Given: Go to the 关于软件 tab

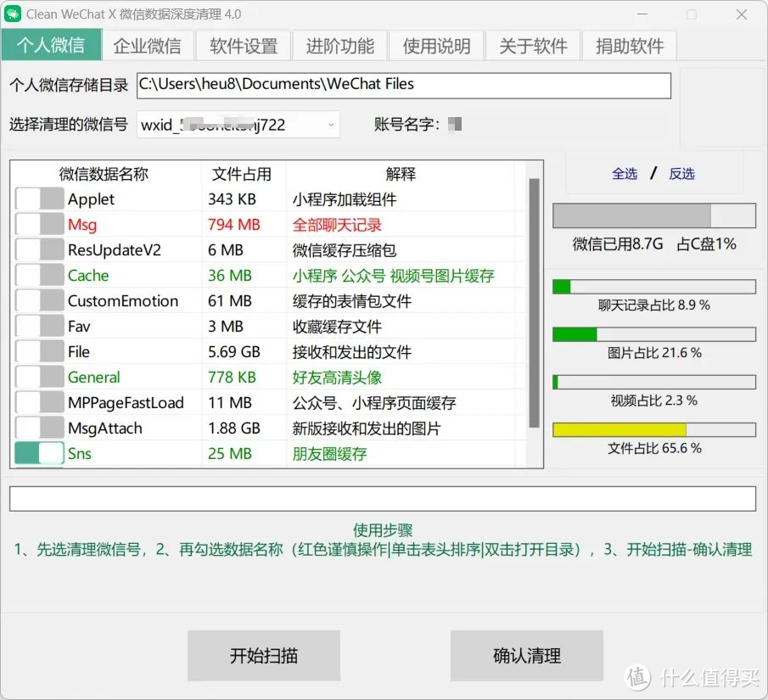Looking at the screenshot, I should [534, 46].
